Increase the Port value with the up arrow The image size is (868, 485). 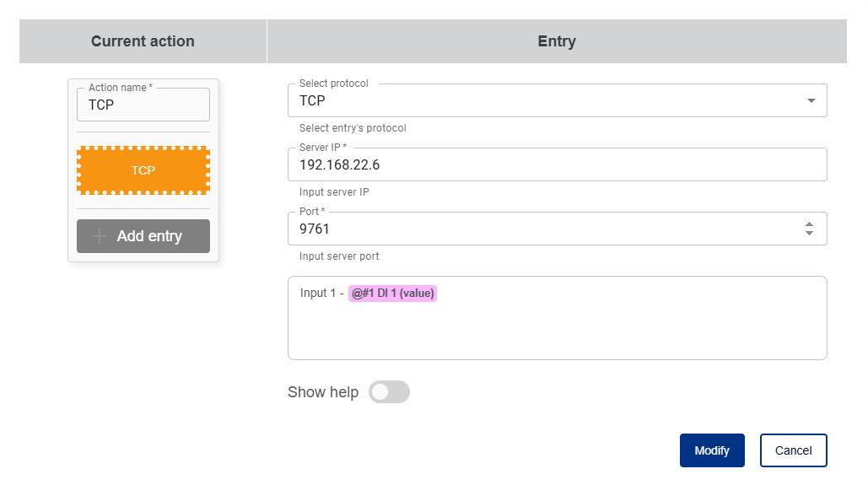point(809,224)
